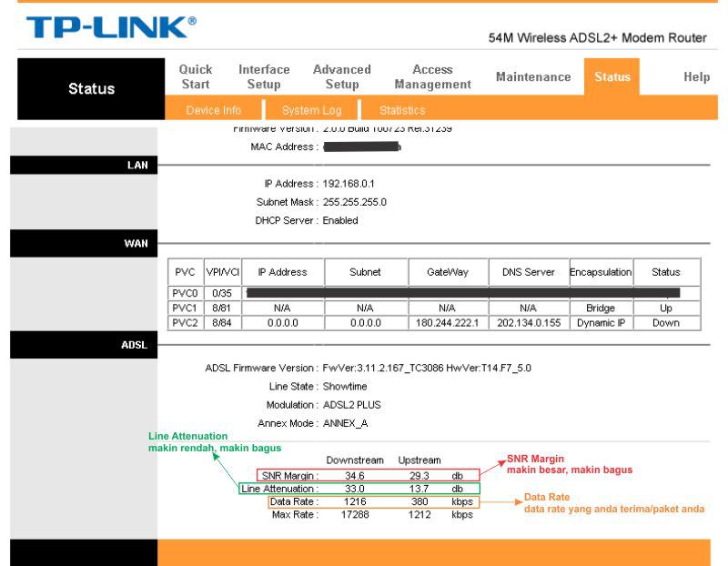
Task: Click the PVC1 row cell
Action: [185, 308]
